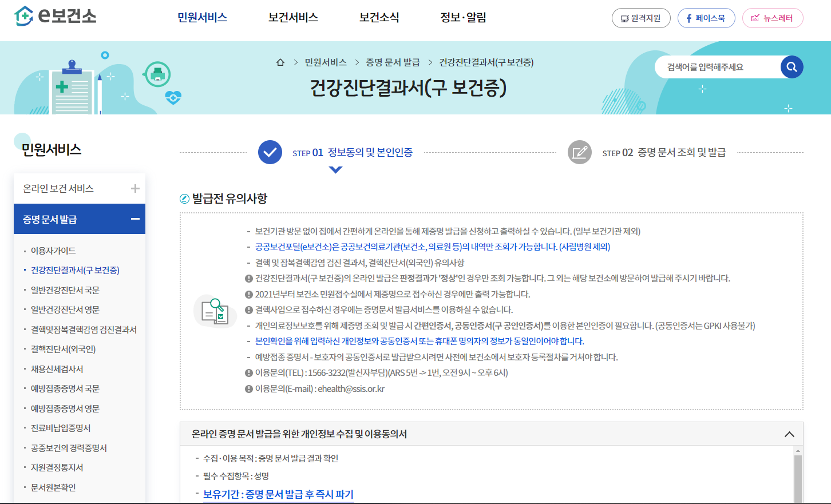Open the 보건서비스 menu
831x504 pixels.
coord(292,18)
